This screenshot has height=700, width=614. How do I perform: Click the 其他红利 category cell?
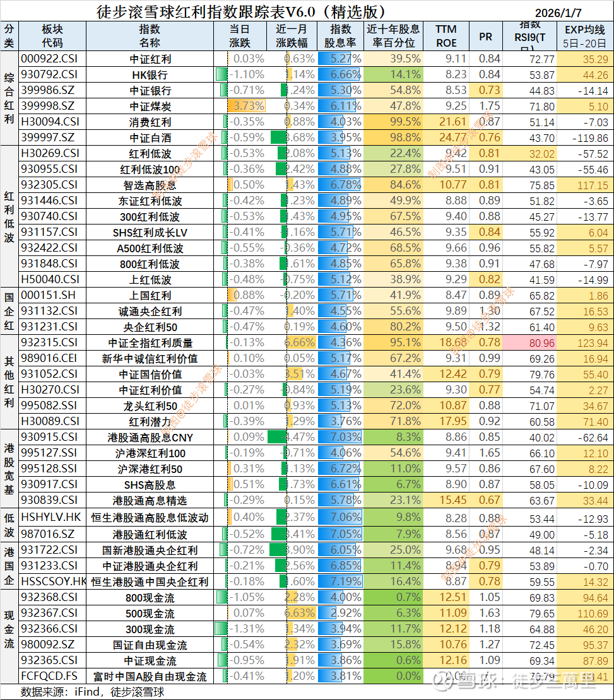[9, 382]
